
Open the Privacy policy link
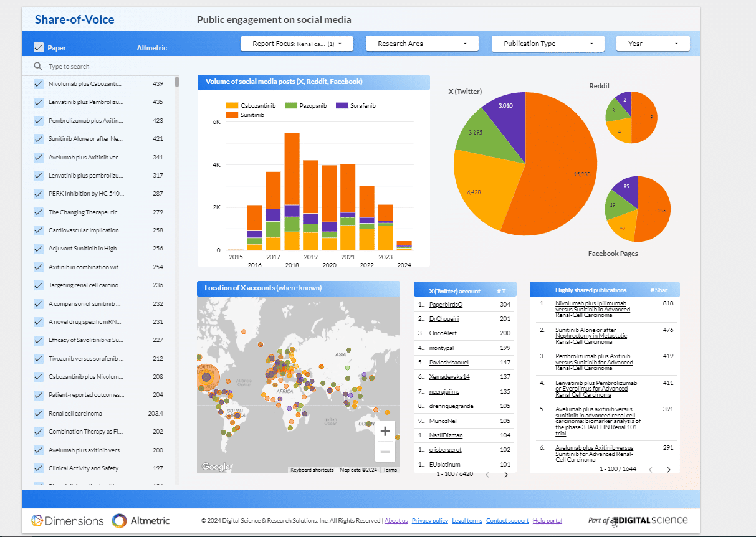429,521
